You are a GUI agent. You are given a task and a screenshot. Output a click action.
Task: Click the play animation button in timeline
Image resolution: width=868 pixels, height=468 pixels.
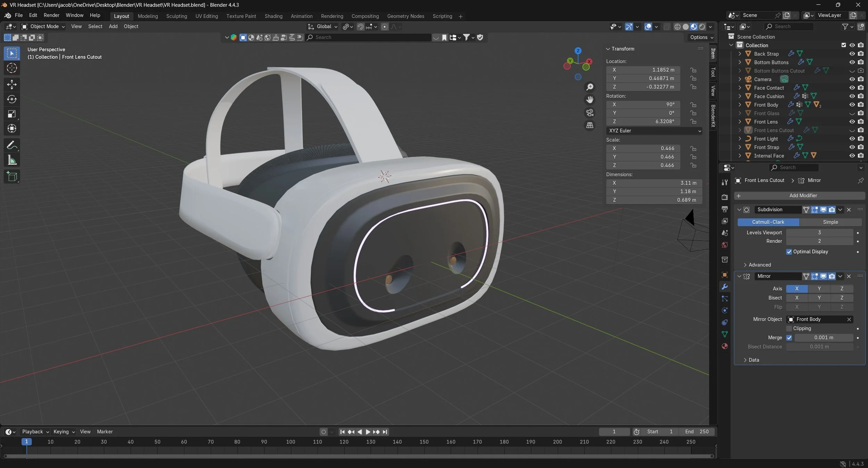[368, 432]
